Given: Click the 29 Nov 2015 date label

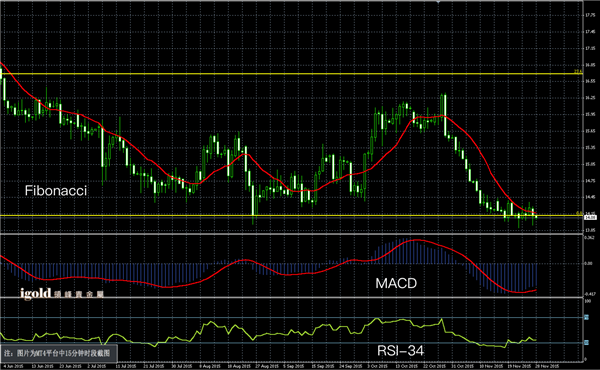Looking at the screenshot, I should coord(547,366).
